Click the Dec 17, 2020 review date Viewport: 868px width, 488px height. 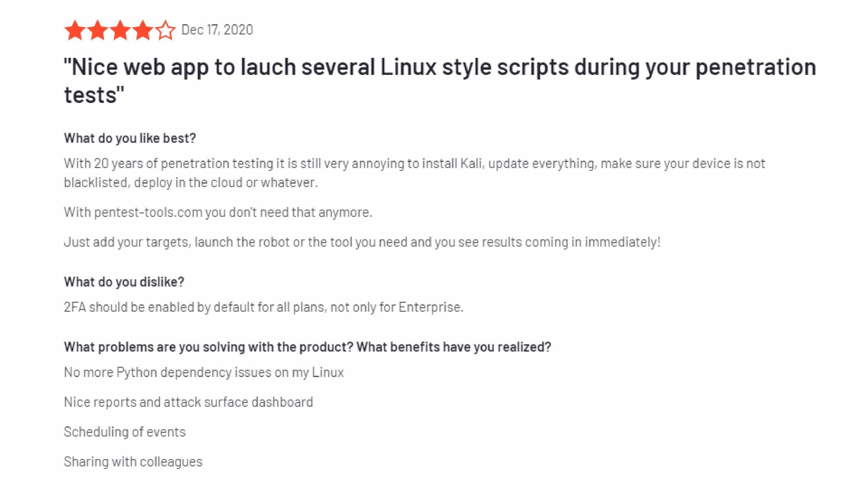(217, 30)
